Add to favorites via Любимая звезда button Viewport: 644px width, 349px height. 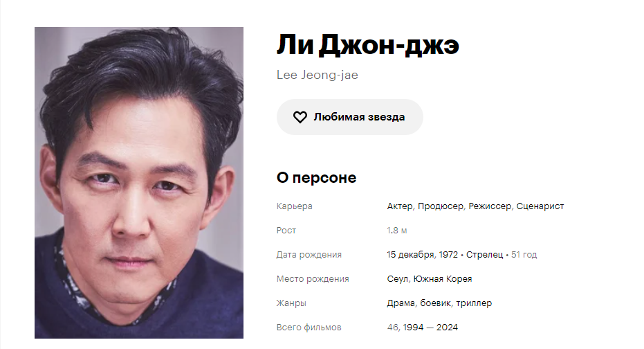(349, 117)
